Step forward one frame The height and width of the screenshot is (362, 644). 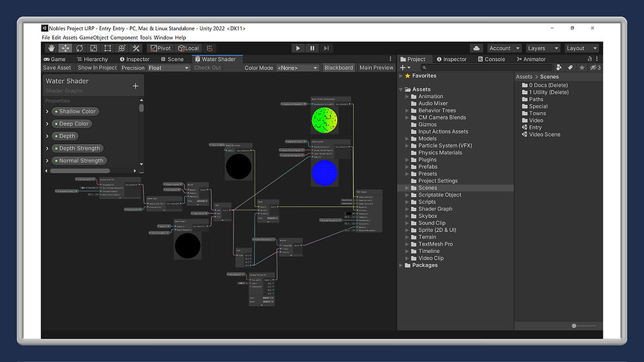[326, 48]
